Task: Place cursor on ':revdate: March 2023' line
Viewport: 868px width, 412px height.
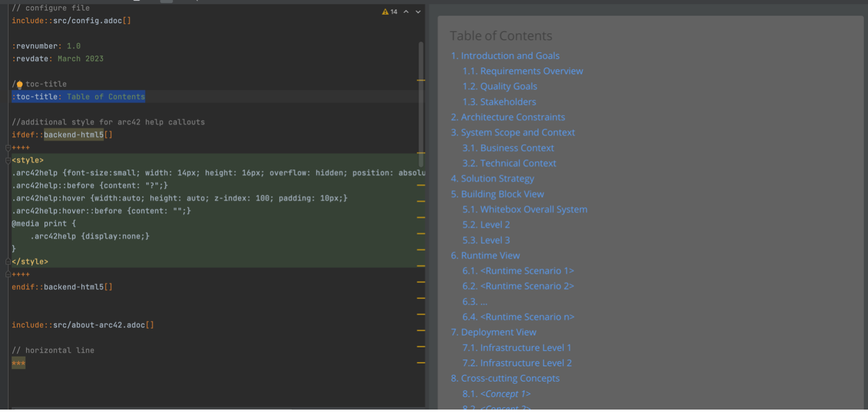Action: (58, 59)
